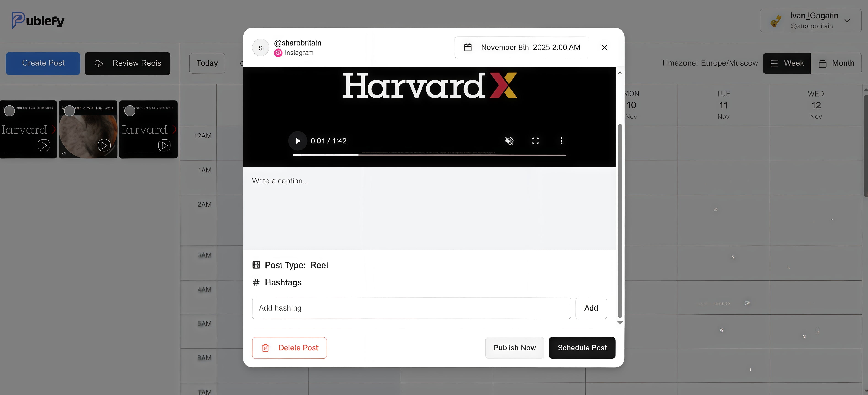Viewport: 868px width, 395px height.
Task: Enter fullscreen for the video player
Action: tap(535, 141)
